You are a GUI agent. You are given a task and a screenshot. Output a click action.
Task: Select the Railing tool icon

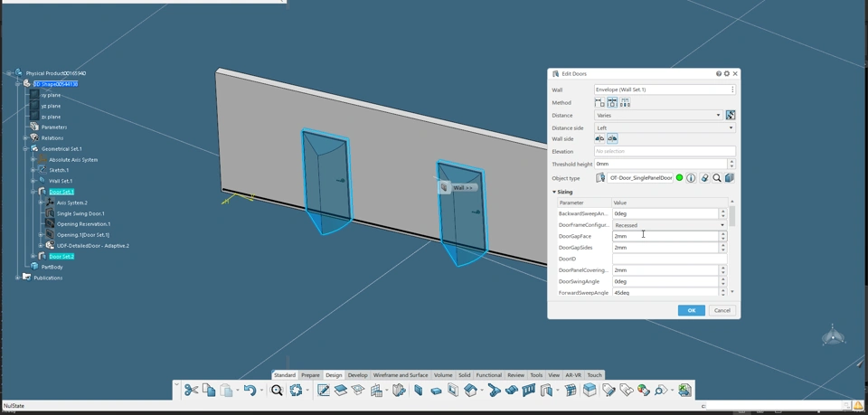coord(529,391)
